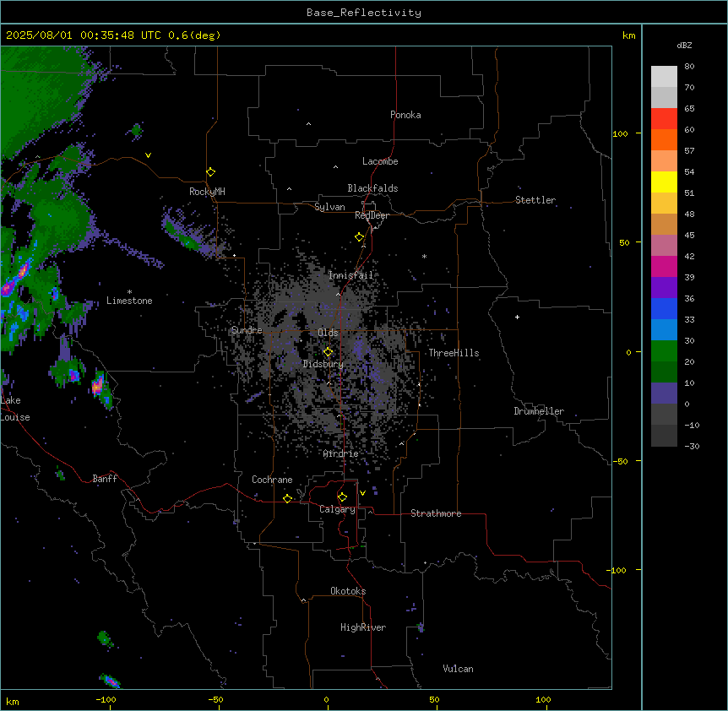The image size is (728, 711).
Task: Click the Banff city label
Action: tap(105, 479)
